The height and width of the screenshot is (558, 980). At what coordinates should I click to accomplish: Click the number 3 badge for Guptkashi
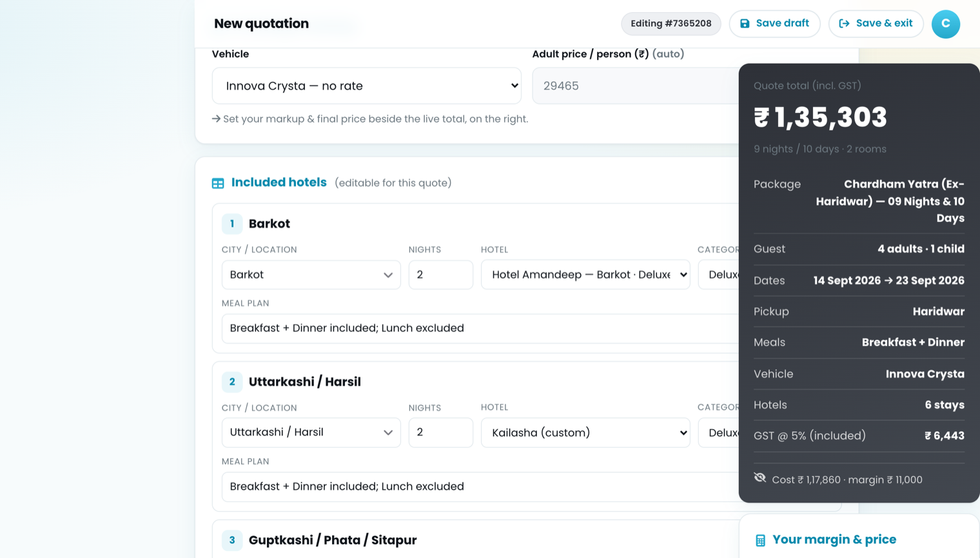pos(232,540)
